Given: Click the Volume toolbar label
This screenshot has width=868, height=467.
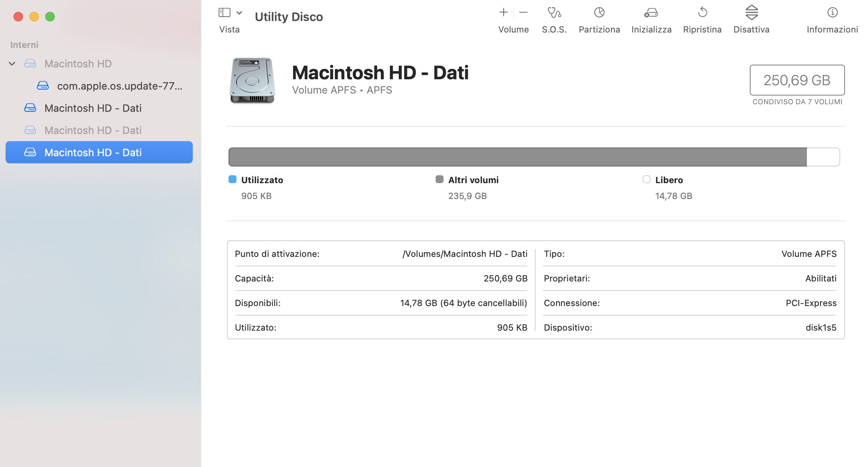Looking at the screenshot, I should [x=513, y=29].
